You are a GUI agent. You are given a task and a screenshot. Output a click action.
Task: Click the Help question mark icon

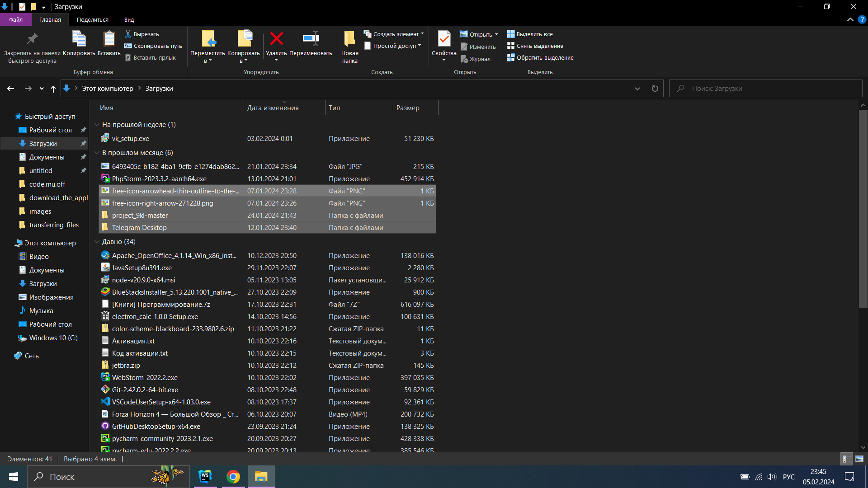[862, 19]
